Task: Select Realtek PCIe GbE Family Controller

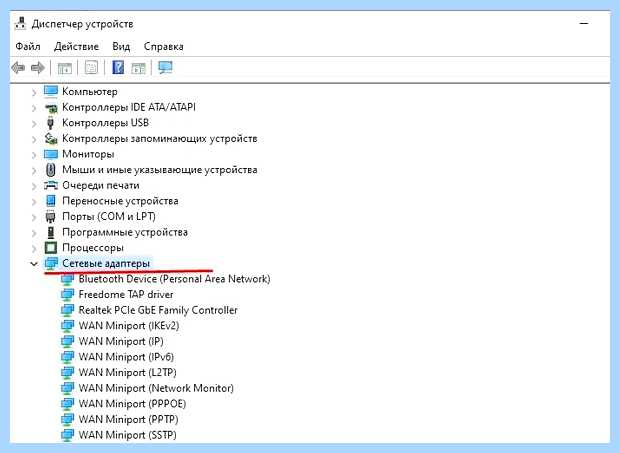Action: [x=158, y=310]
